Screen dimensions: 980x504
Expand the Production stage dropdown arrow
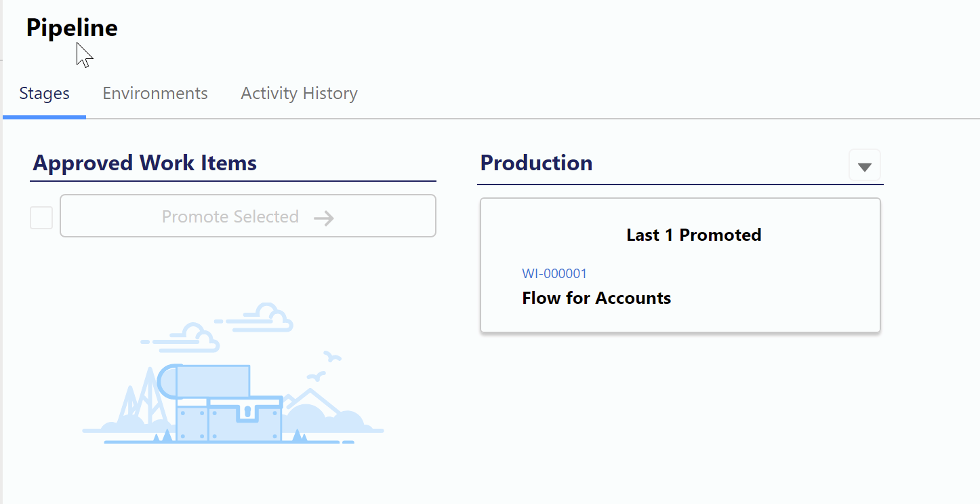point(864,166)
